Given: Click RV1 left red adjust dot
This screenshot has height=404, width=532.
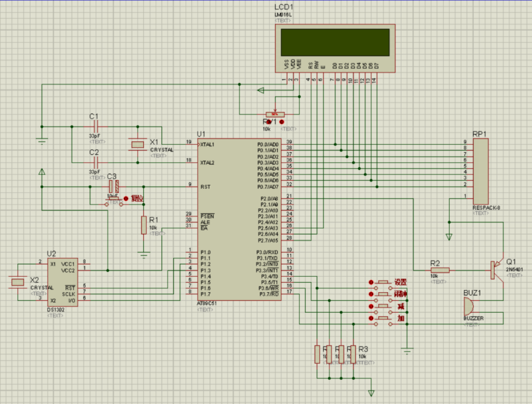Looking at the screenshot, I should 269,122.
